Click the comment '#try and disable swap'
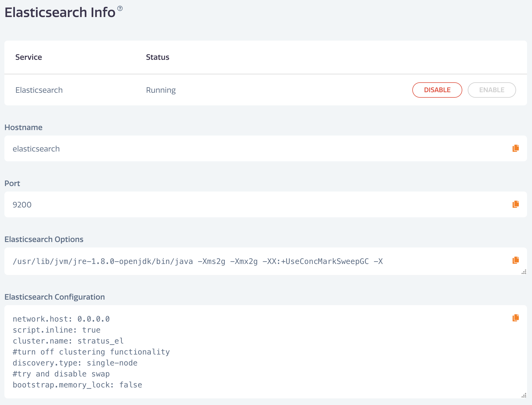The width and height of the screenshot is (532, 405). click(x=61, y=374)
